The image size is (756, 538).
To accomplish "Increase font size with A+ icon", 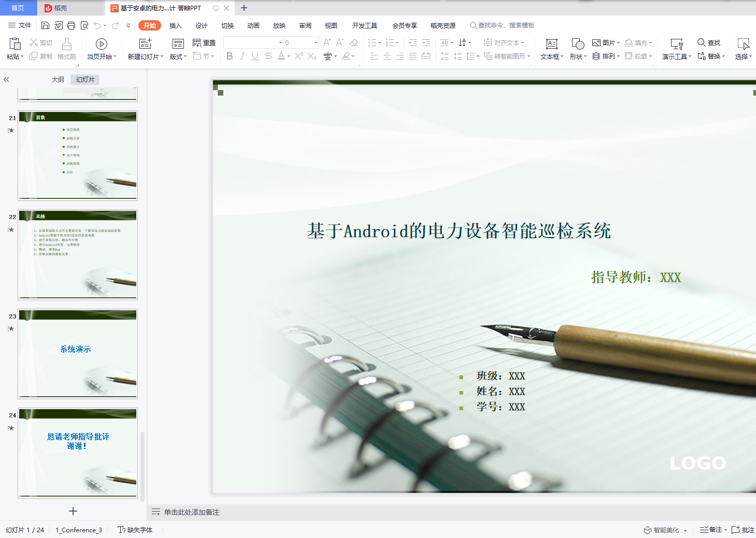I will (x=327, y=42).
